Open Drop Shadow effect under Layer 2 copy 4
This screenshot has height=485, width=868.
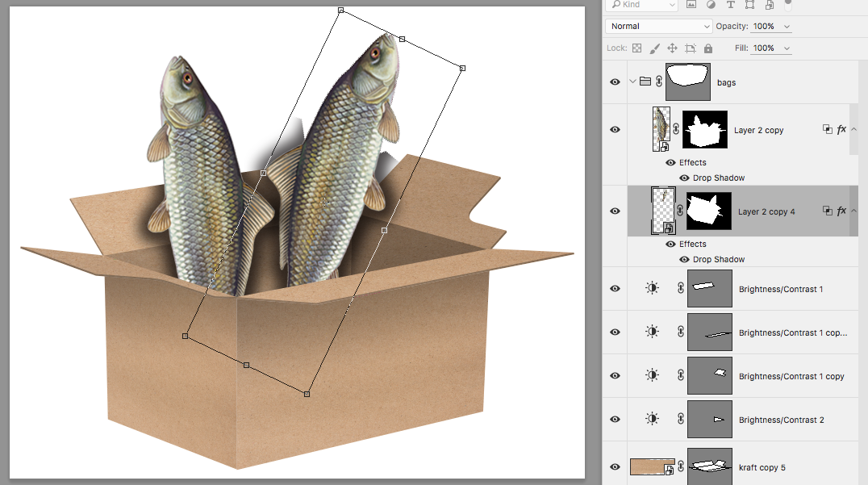pyautogui.click(x=719, y=259)
